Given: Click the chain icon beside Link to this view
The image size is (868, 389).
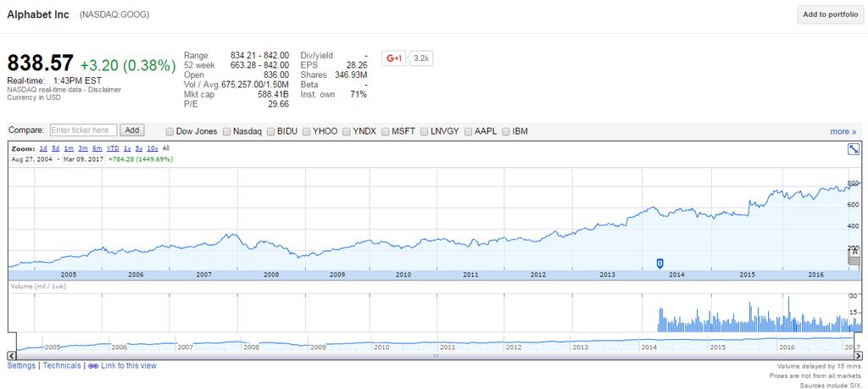Looking at the screenshot, I should [93, 366].
